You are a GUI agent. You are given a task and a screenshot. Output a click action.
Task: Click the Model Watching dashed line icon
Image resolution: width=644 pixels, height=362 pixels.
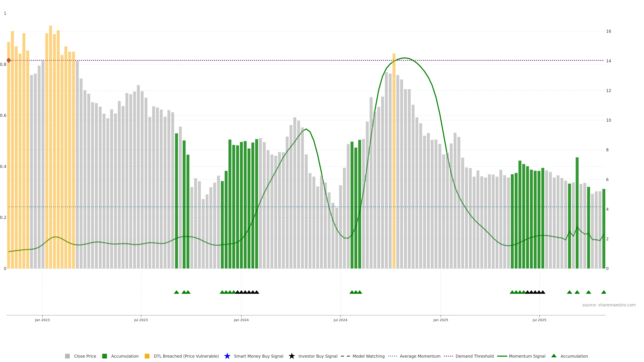coord(345,356)
